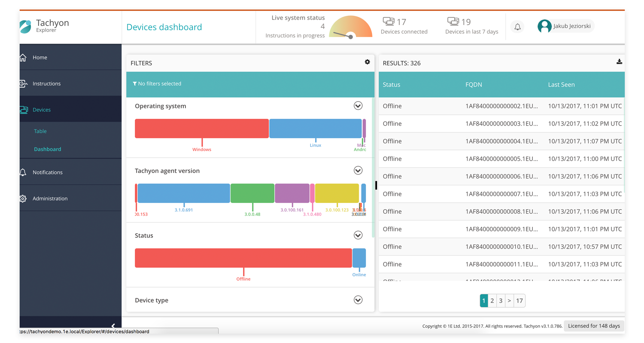Filter by 3.0.0.48 green version segment
The width and height of the screenshot is (644, 343).
[x=252, y=193]
